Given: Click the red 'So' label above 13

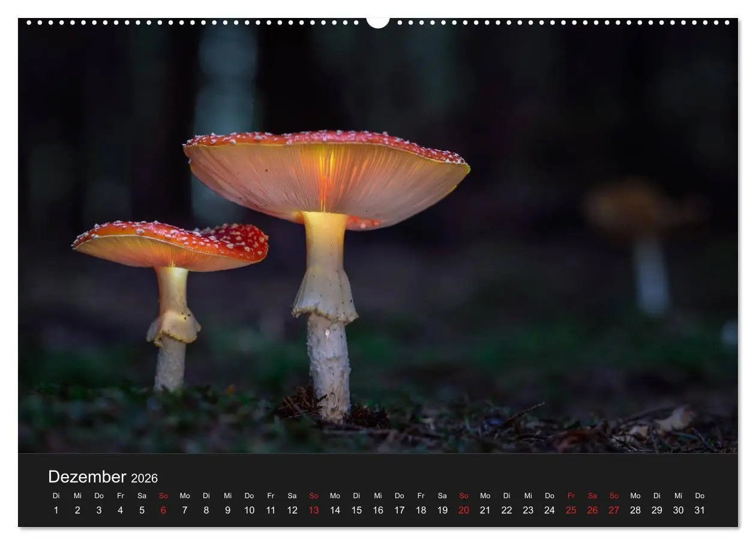Looking at the screenshot, I should point(314,496).
